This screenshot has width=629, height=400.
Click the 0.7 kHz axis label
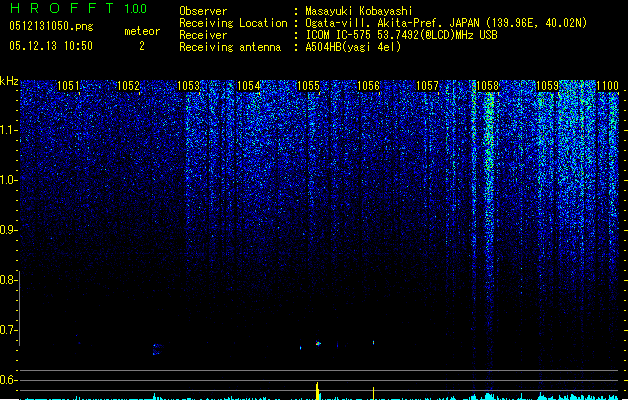point(8,330)
